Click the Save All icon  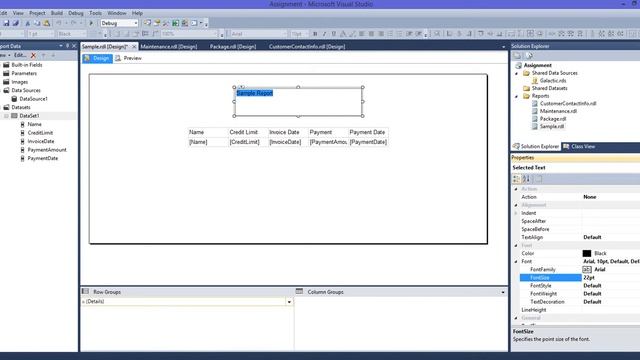[x=16, y=23]
